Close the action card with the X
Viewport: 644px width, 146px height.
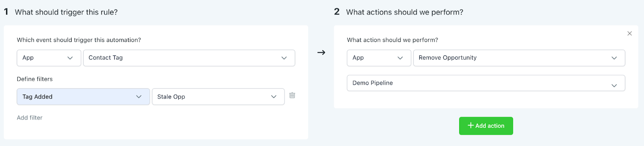coord(630,33)
